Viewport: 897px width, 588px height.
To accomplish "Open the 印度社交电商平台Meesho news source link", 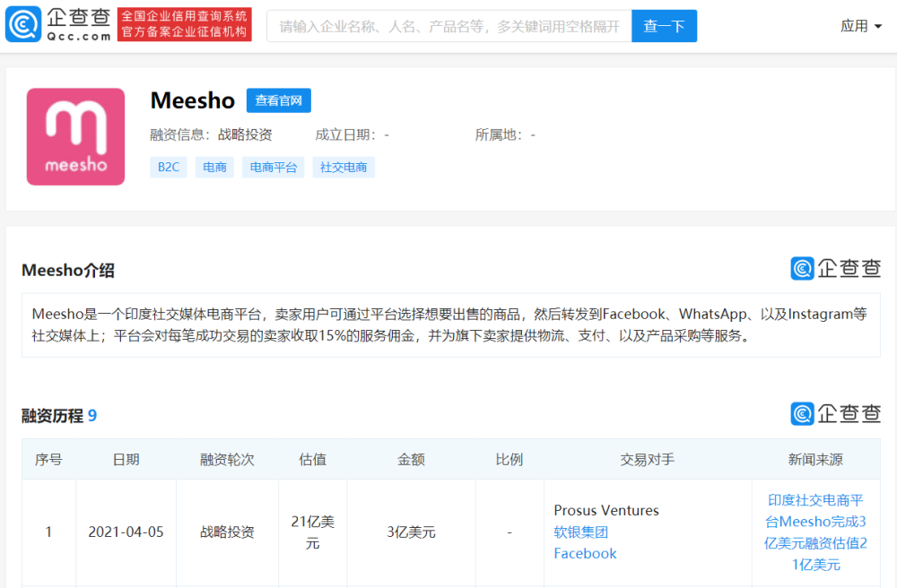I will pyautogui.click(x=815, y=532).
